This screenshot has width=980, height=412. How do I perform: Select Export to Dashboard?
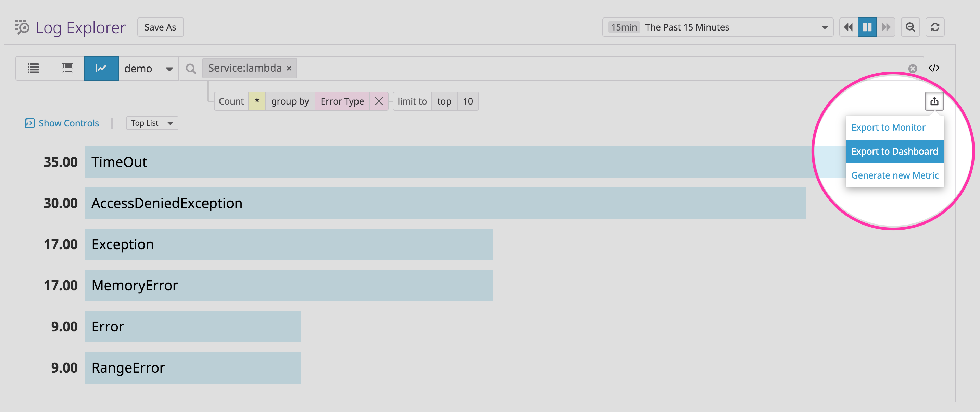(x=895, y=151)
